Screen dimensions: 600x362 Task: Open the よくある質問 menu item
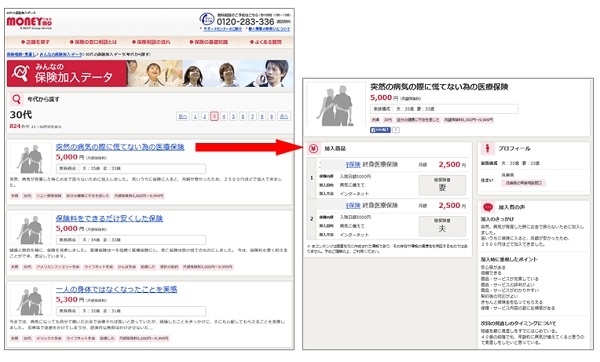(266, 42)
